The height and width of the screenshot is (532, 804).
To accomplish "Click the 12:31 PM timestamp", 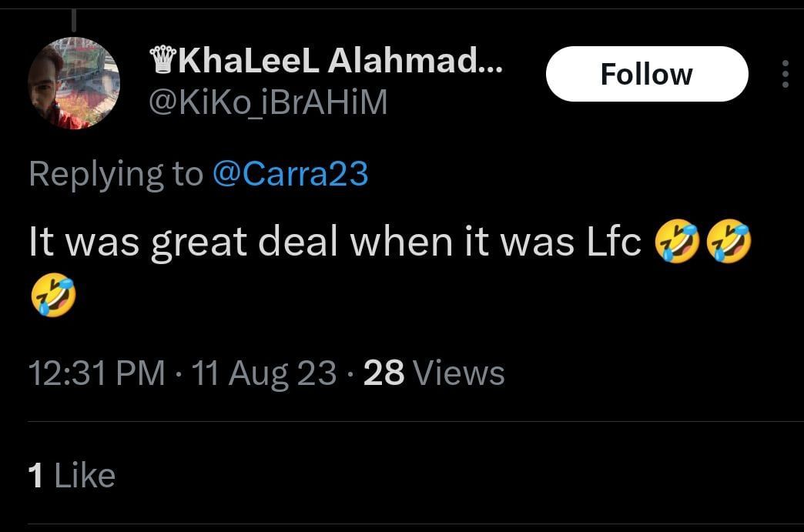I will tap(96, 373).
